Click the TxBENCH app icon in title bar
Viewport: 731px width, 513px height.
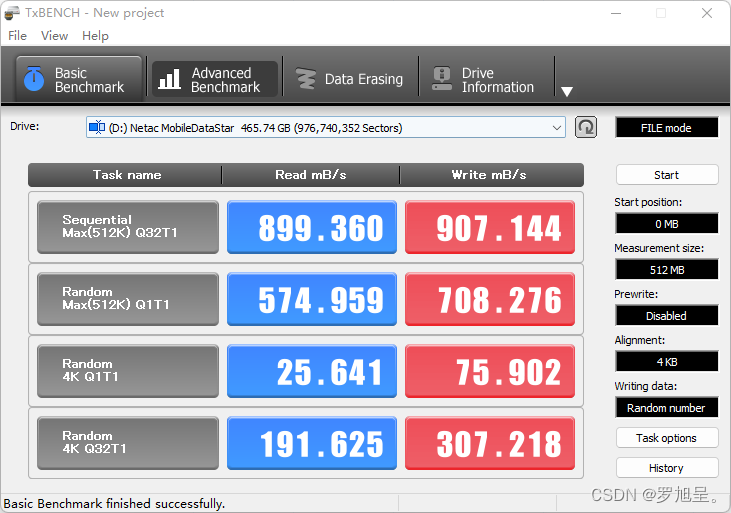coord(12,13)
